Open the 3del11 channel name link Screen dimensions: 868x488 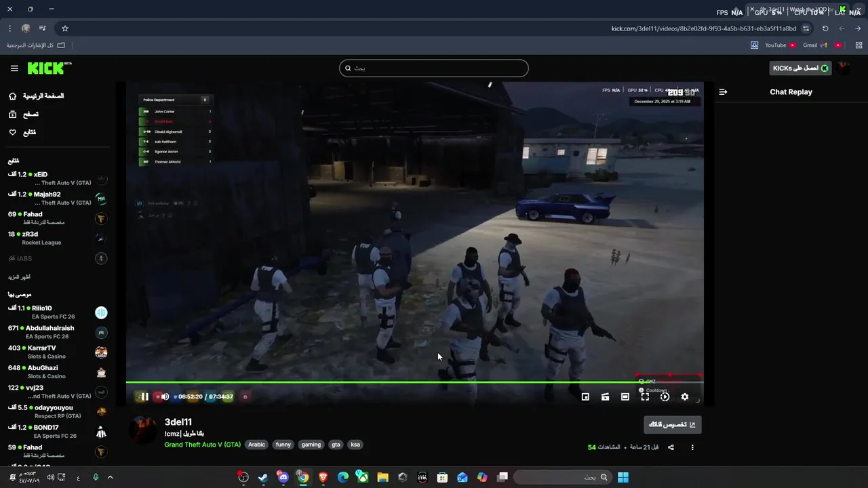click(x=178, y=422)
